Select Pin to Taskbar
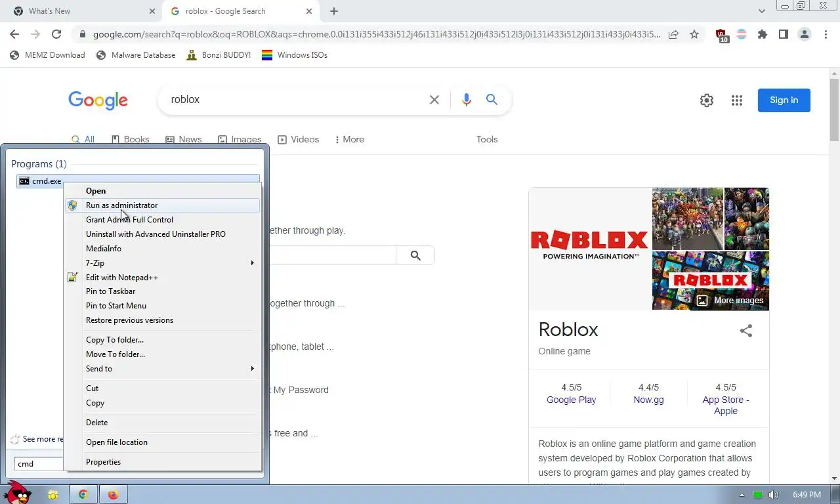This screenshot has height=504, width=840. pyautogui.click(x=162, y=291)
